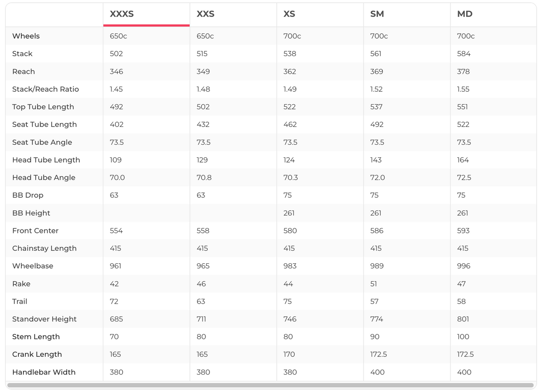Click the Stem Length value 100

(463, 337)
